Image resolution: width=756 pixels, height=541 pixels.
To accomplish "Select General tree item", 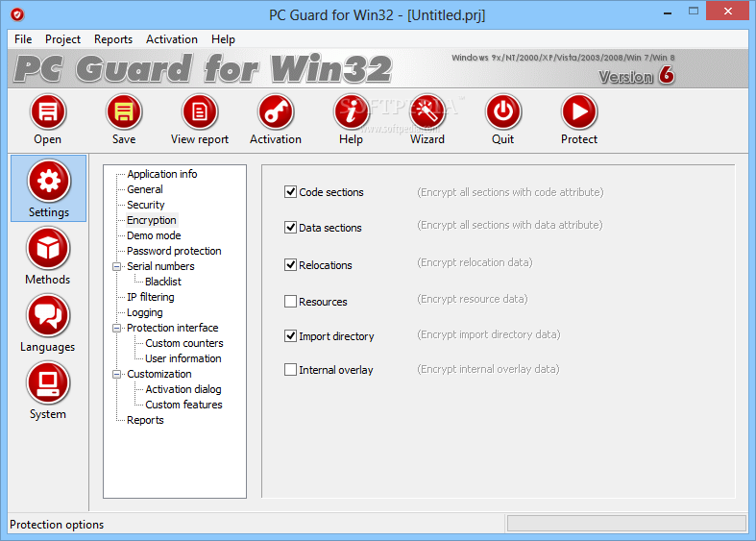I will point(145,189).
